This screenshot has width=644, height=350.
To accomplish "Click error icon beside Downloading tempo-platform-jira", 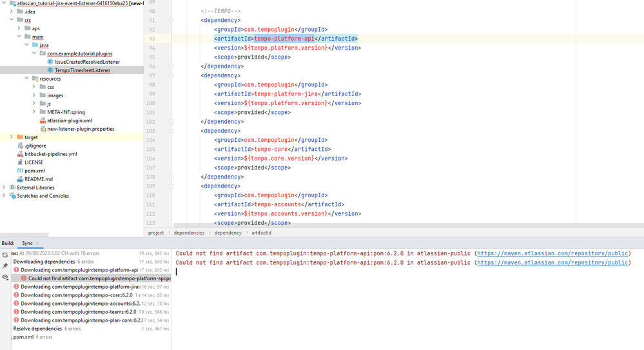I will tap(16, 287).
